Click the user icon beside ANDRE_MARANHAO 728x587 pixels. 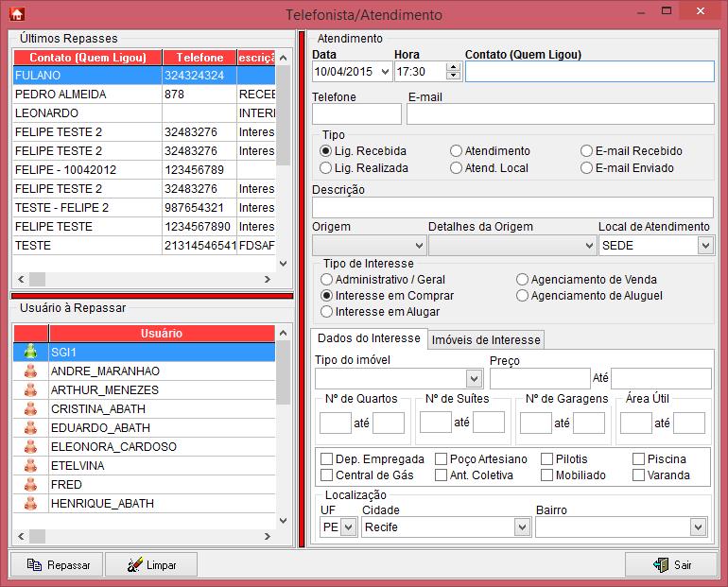tap(29, 371)
